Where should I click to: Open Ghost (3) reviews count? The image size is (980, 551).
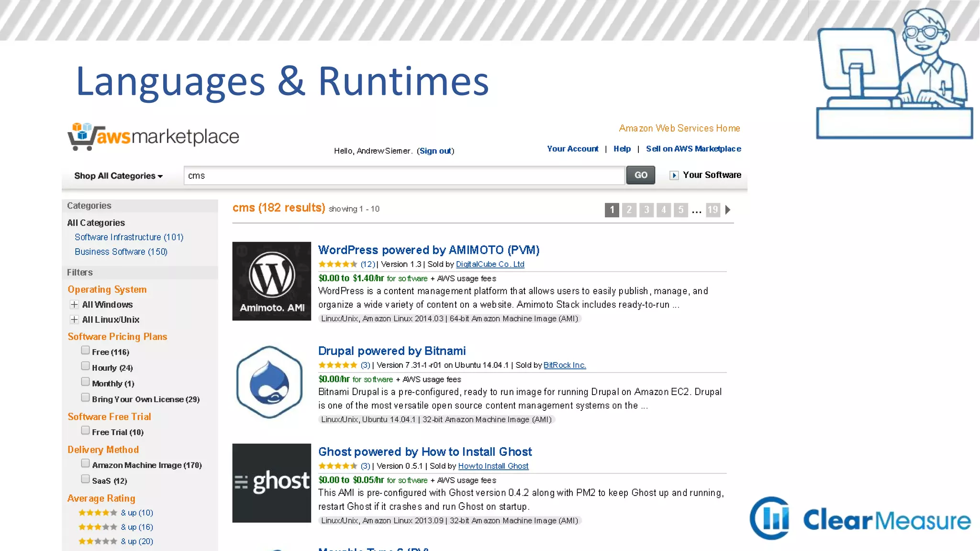366,466
